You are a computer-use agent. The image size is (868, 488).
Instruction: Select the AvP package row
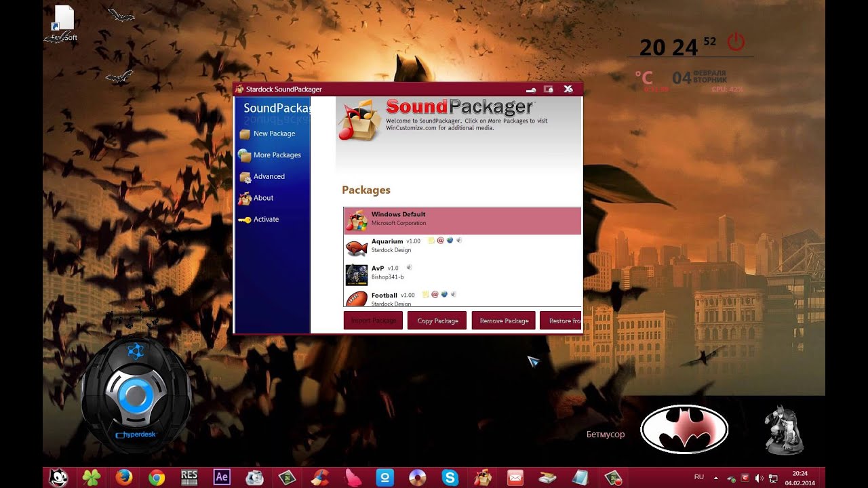pyautogui.click(x=462, y=275)
